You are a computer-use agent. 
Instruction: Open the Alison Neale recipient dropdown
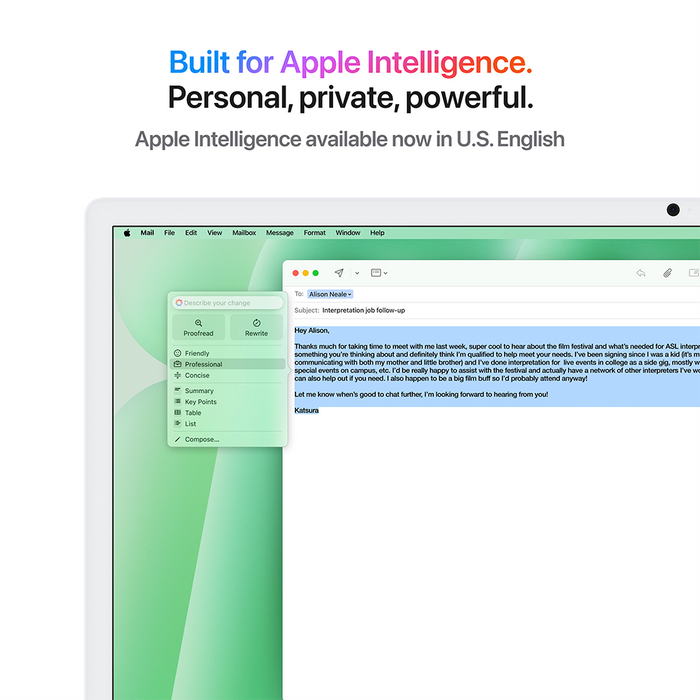[330, 294]
